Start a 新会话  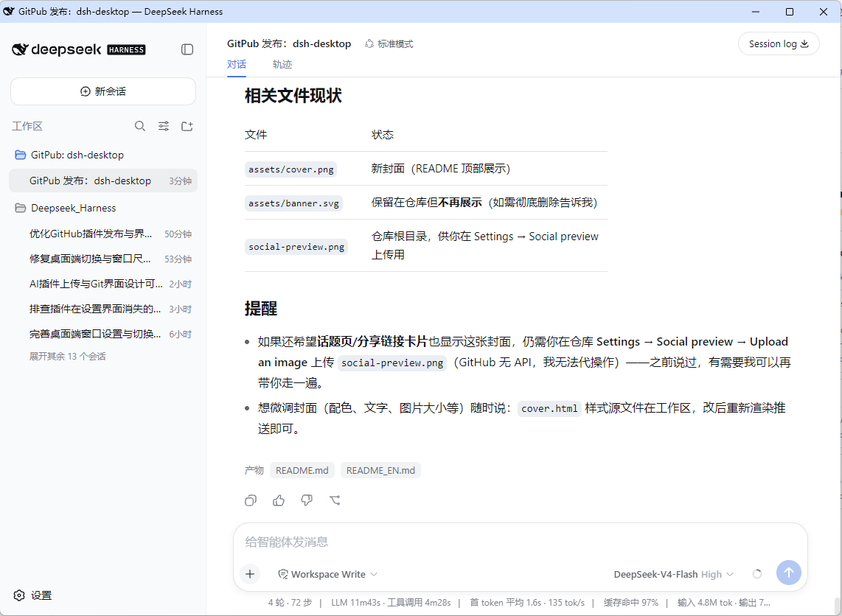click(x=103, y=91)
